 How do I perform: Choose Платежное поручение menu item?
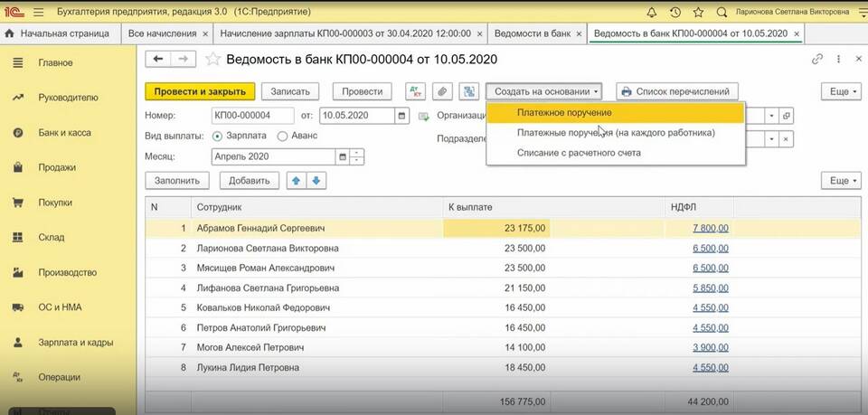tap(564, 113)
